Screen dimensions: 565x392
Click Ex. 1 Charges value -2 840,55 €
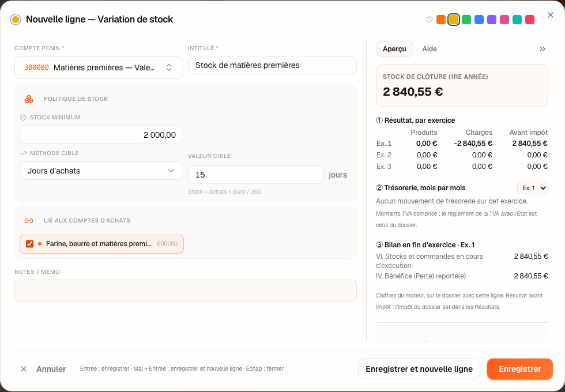click(x=473, y=144)
